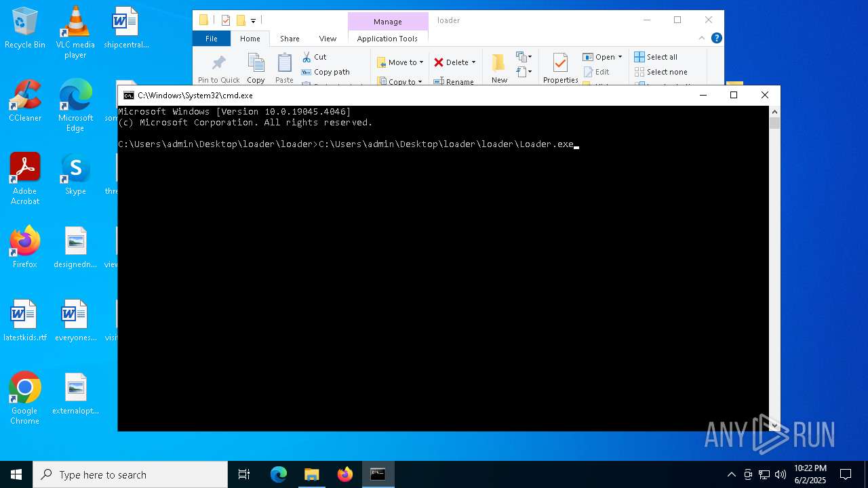Click Select all in Explorer ribbon
The image size is (868, 488).
656,57
